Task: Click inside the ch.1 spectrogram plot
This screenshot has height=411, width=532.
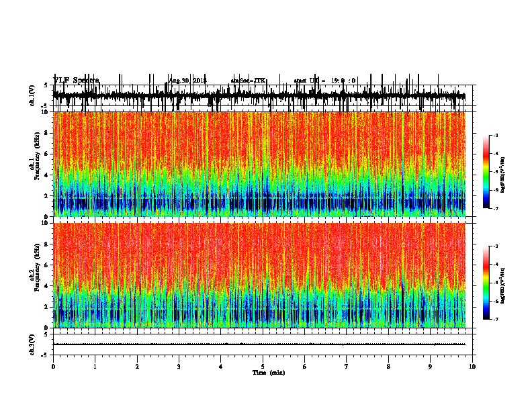Action: click(x=259, y=164)
